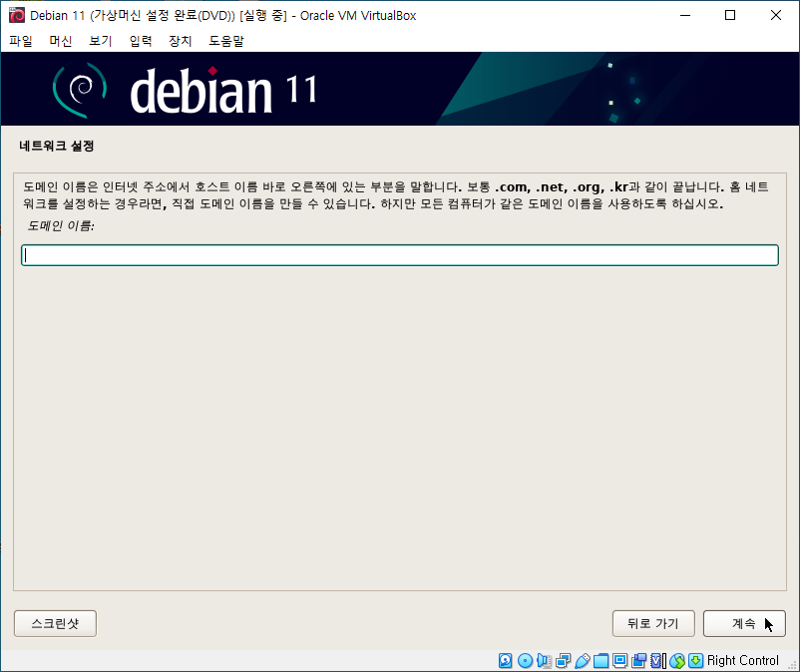Click the display settings status icon
800x672 pixels.
pos(619,660)
